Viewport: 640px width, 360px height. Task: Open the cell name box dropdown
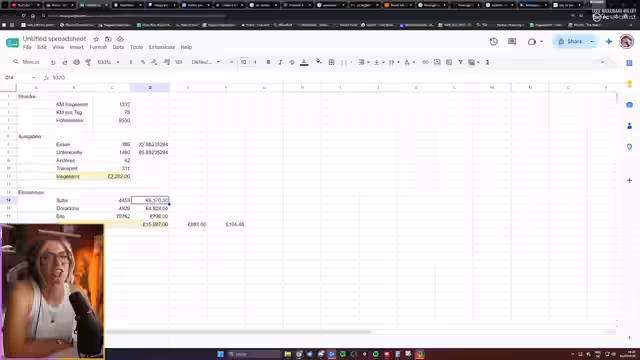click(x=33, y=78)
